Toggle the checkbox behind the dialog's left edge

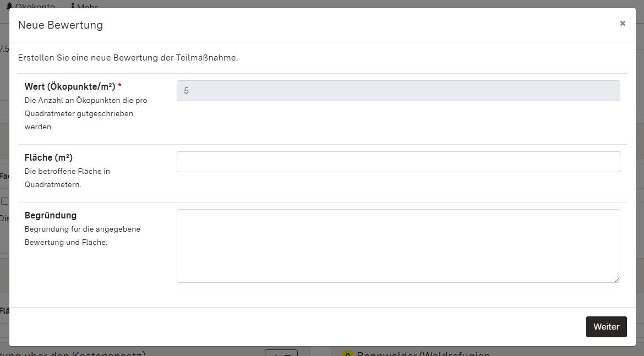tap(4, 201)
